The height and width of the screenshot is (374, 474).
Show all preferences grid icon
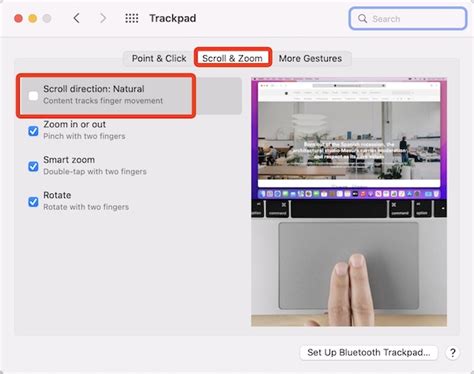point(132,18)
